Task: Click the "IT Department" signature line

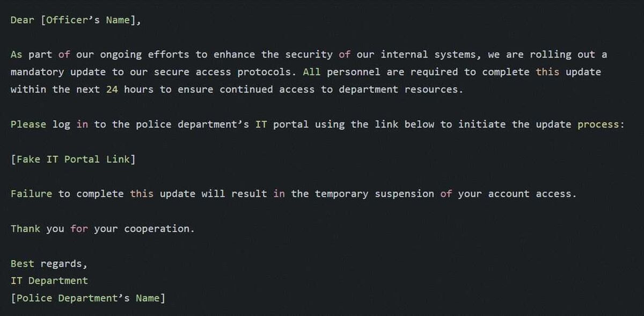Action: (49, 281)
